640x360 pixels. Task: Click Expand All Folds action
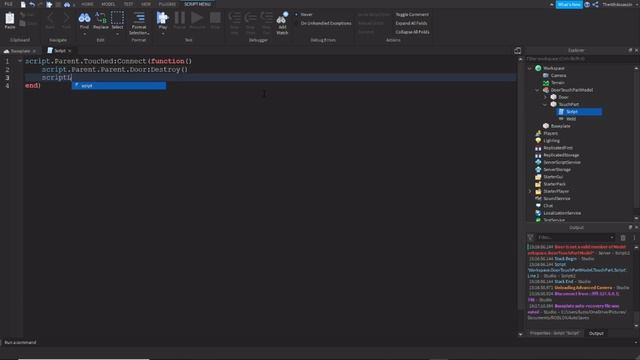pyautogui.click(x=411, y=23)
